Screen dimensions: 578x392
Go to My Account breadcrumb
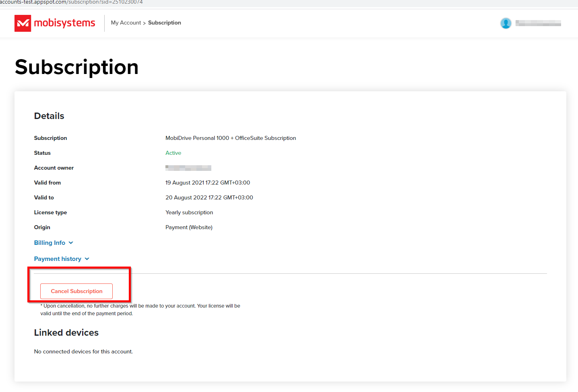(x=126, y=23)
